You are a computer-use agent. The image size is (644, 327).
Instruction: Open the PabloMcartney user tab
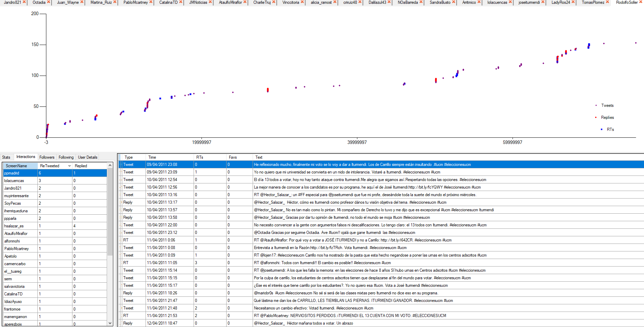coord(136,2)
